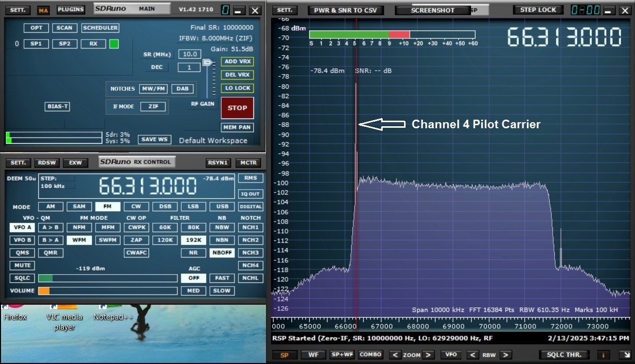
Task: Select LSB mode
Action: [x=193, y=207]
